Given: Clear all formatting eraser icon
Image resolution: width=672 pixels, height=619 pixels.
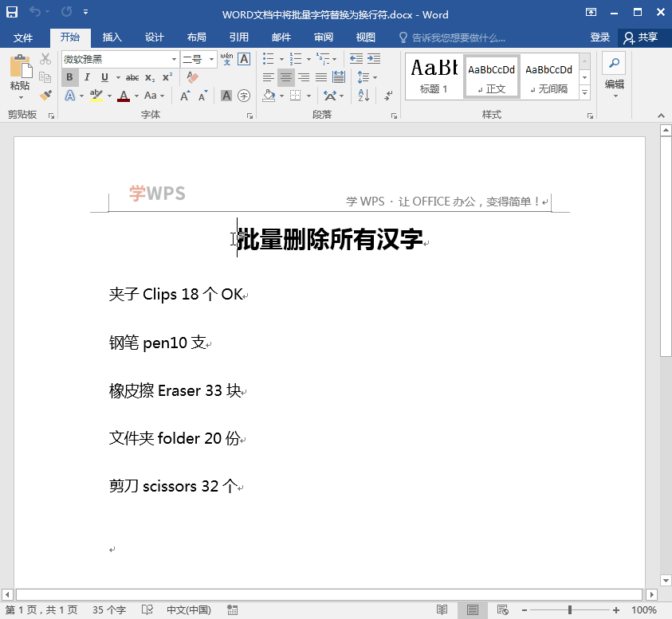Looking at the screenshot, I should tap(192, 77).
